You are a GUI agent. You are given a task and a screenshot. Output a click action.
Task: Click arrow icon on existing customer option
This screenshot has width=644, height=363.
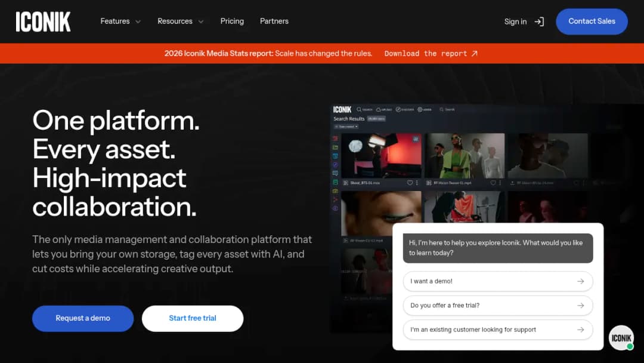580,330
